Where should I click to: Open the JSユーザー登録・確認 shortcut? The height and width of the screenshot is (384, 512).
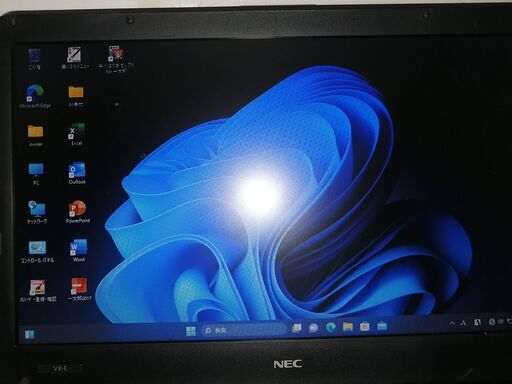(x=37, y=291)
